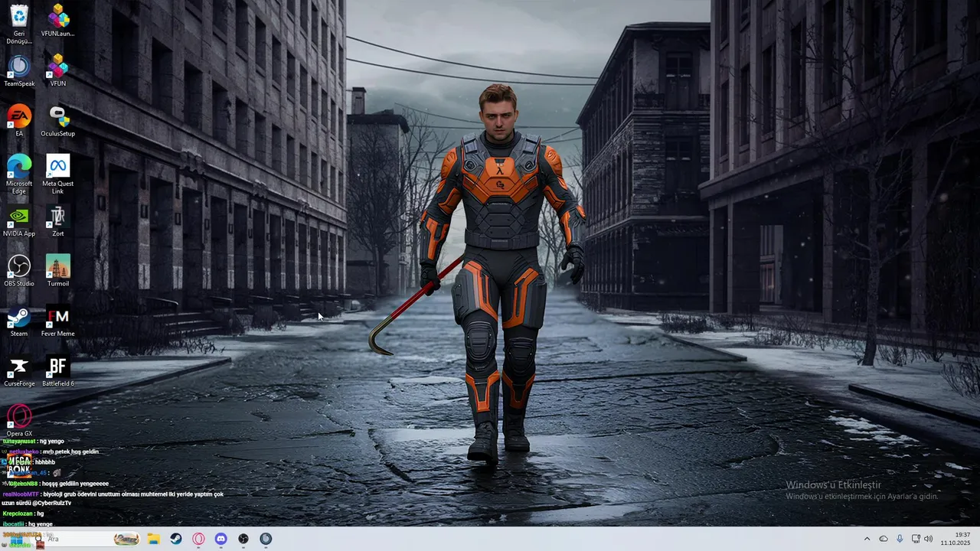Open network status icon in the system tray

point(916,539)
